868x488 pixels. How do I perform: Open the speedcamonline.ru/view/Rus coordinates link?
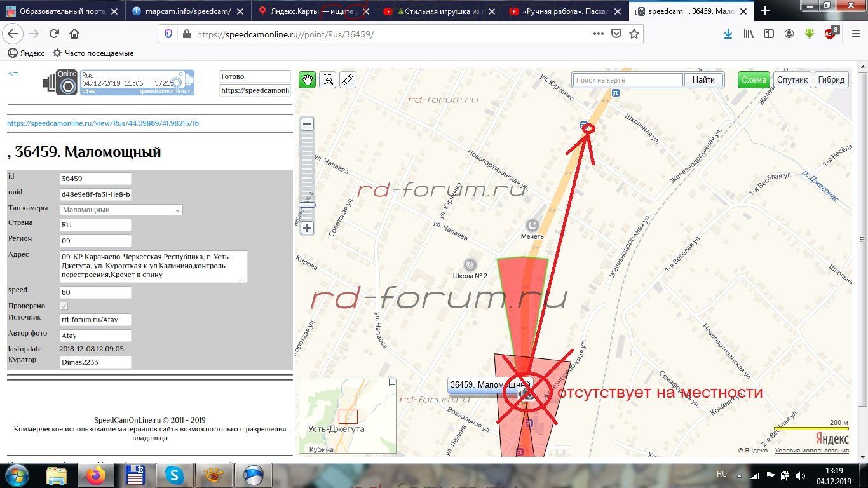pyautogui.click(x=103, y=123)
